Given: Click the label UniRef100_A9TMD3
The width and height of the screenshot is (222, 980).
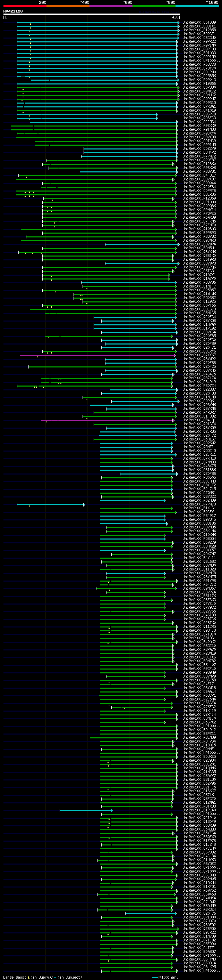Looking at the screenshot, I should [x=199, y=129].
